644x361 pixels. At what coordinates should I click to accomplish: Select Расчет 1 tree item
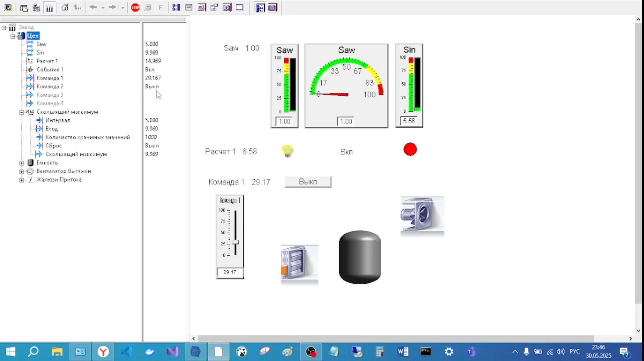coord(47,61)
